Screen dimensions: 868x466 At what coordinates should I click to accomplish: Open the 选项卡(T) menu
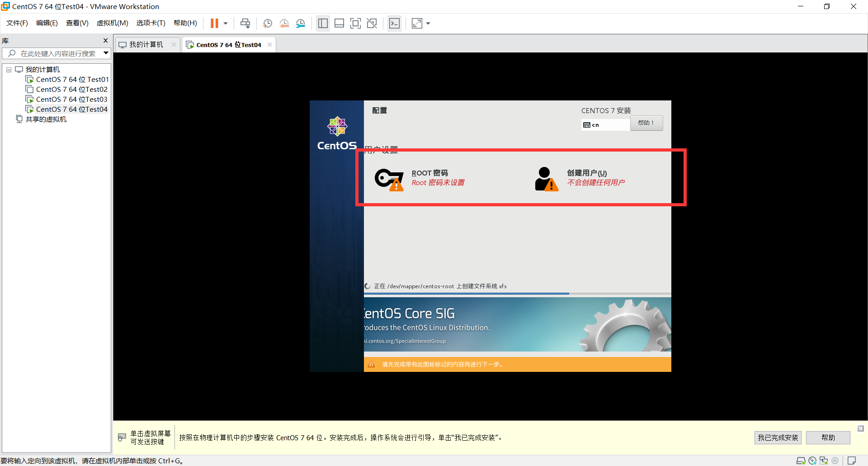(x=151, y=23)
